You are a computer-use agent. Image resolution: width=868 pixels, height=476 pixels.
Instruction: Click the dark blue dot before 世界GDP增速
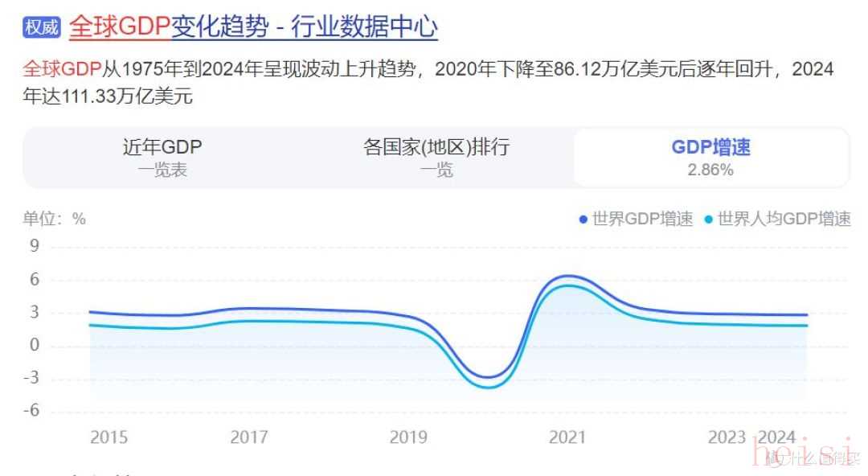pyautogui.click(x=583, y=219)
